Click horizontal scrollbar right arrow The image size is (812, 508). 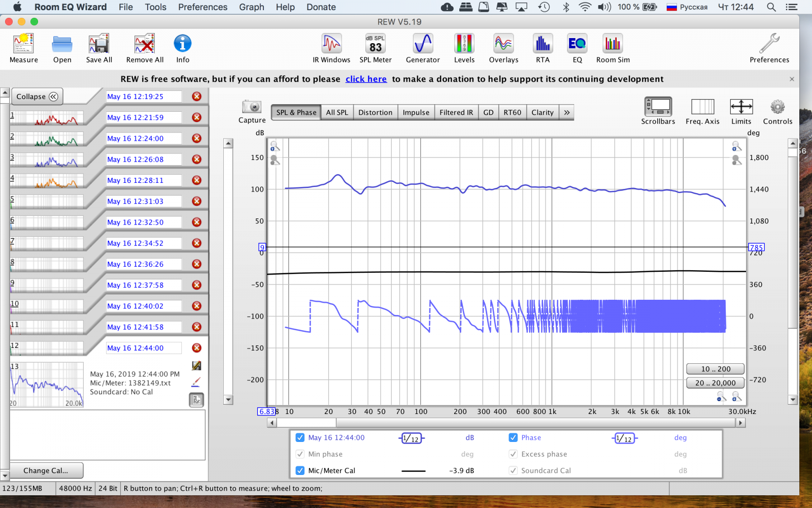click(x=740, y=423)
